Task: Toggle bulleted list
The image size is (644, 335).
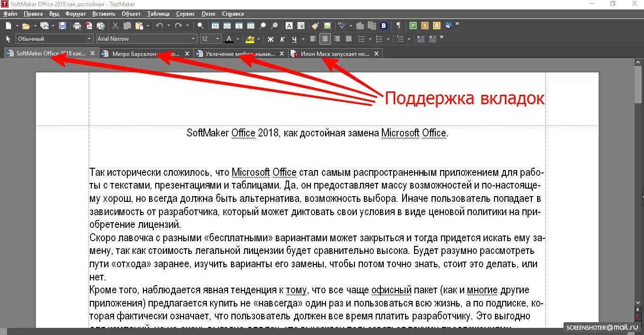Action: pyautogui.click(x=362, y=39)
